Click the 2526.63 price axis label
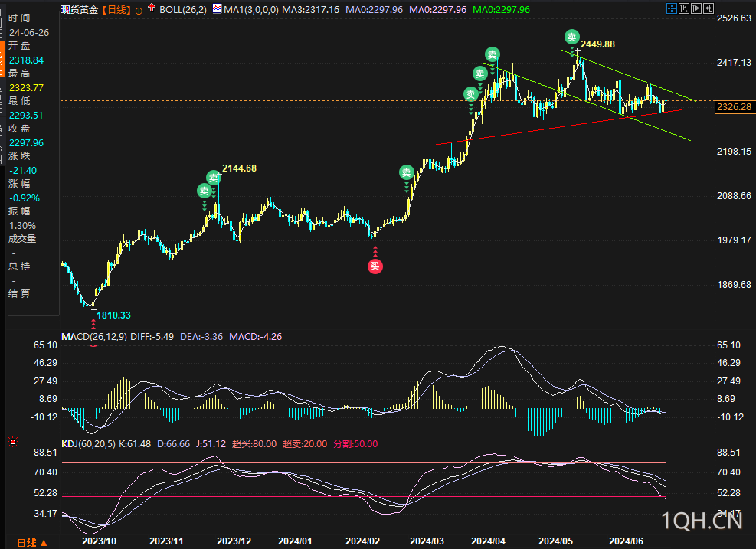This screenshot has width=756, height=549. 734,18
